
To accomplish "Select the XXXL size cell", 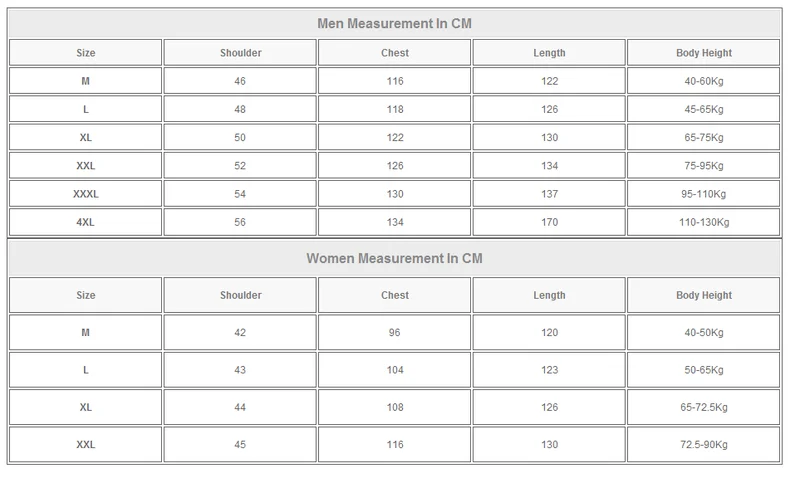I will (86, 194).
